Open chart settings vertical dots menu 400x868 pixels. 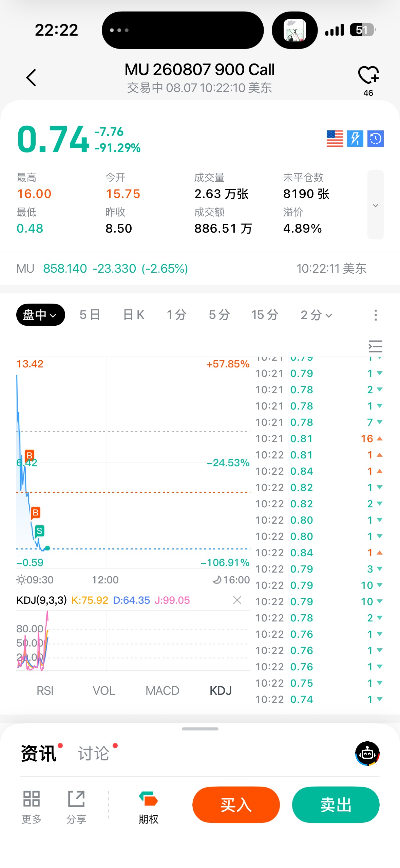376,315
